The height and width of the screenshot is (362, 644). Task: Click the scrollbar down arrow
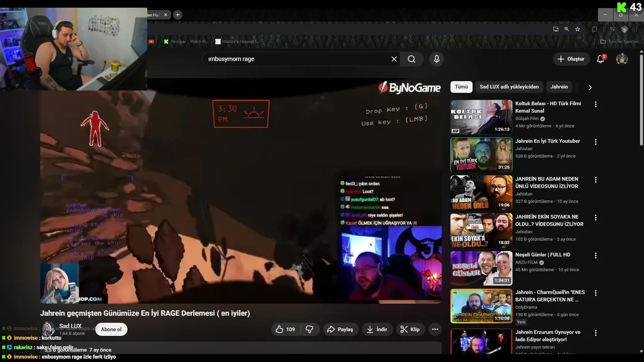(x=641, y=351)
